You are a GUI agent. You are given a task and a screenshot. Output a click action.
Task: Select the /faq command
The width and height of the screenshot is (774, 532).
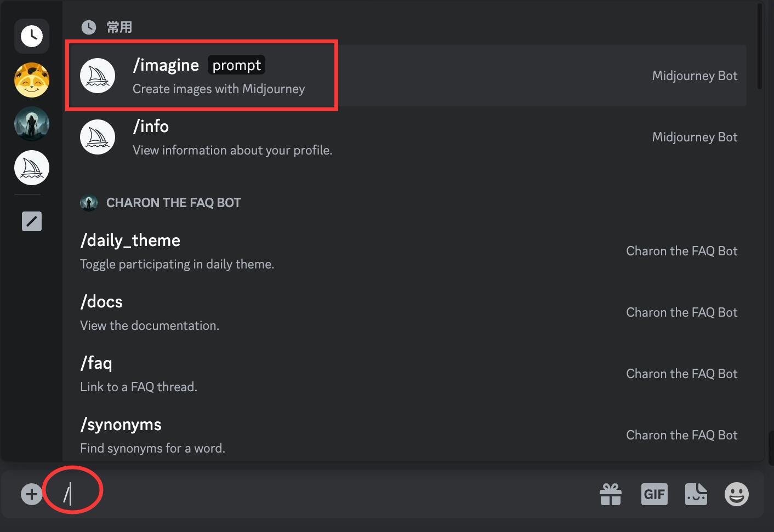[x=406, y=374]
